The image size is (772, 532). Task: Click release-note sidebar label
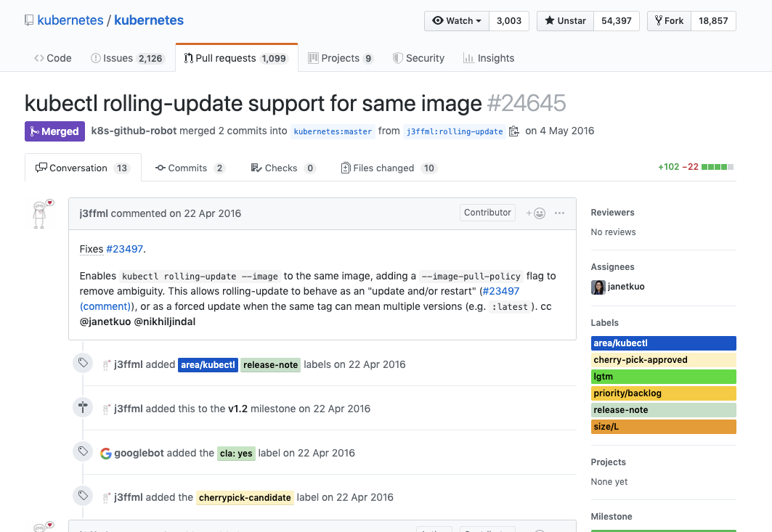(663, 410)
